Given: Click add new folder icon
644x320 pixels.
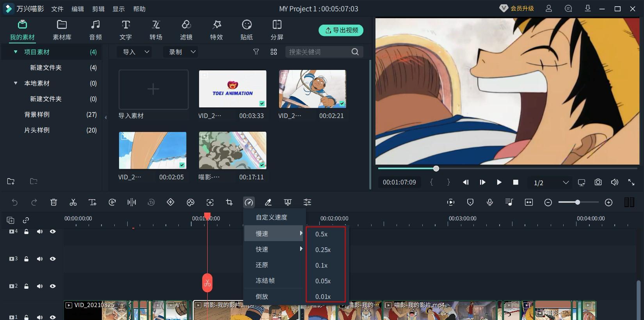Looking at the screenshot, I should coord(11,181).
